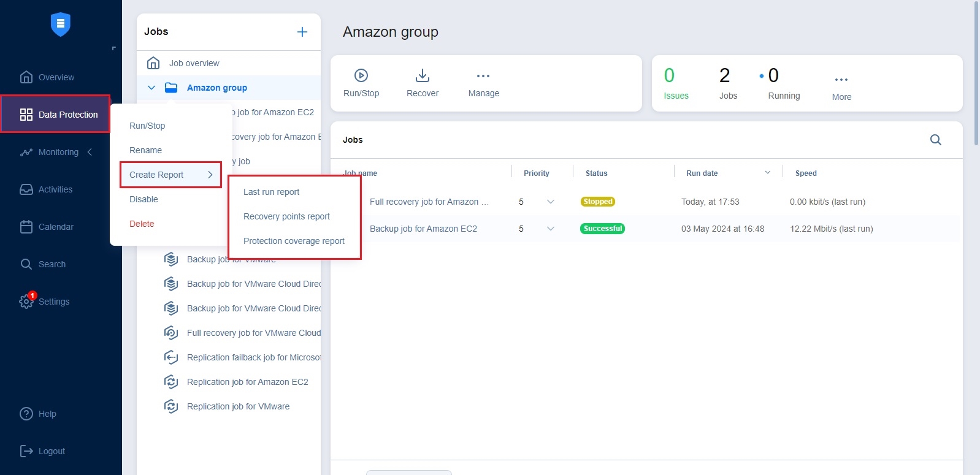
Task: Select Last run report
Action: click(271, 192)
